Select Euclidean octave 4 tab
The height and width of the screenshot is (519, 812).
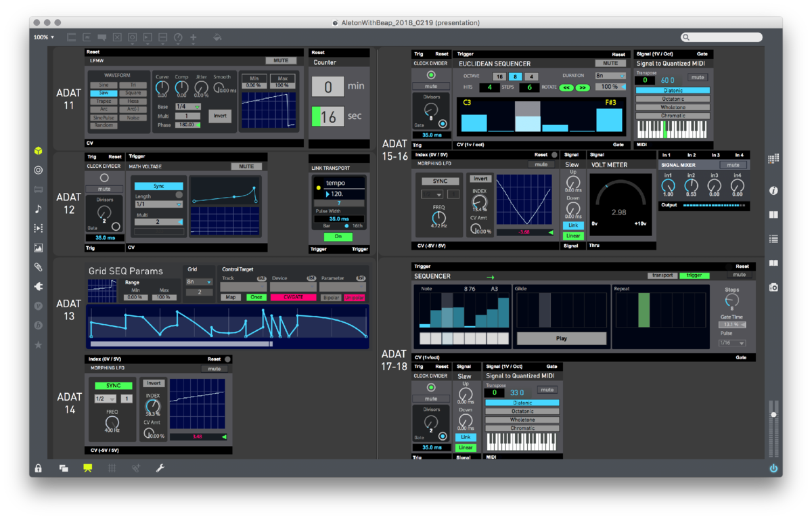(531, 77)
